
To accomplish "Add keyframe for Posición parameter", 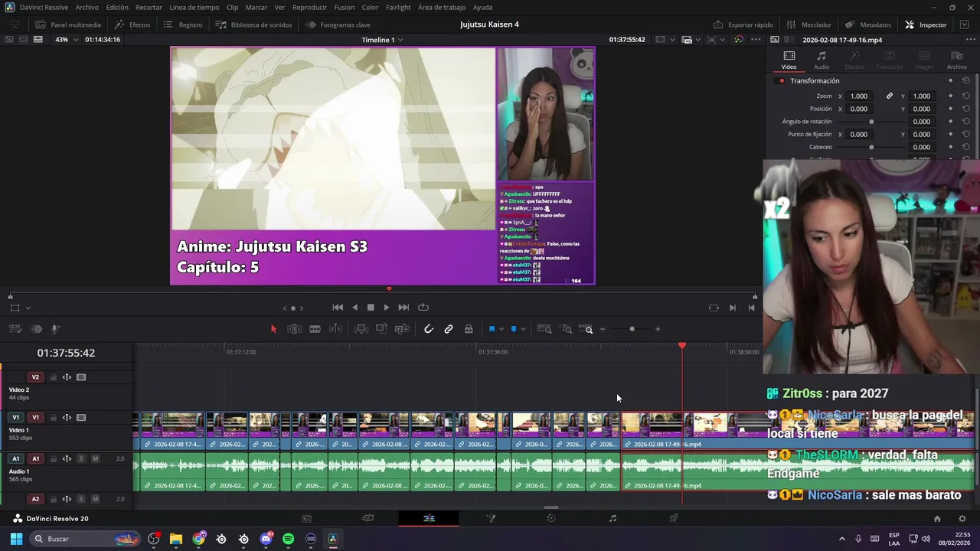I will (x=950, y=109).
